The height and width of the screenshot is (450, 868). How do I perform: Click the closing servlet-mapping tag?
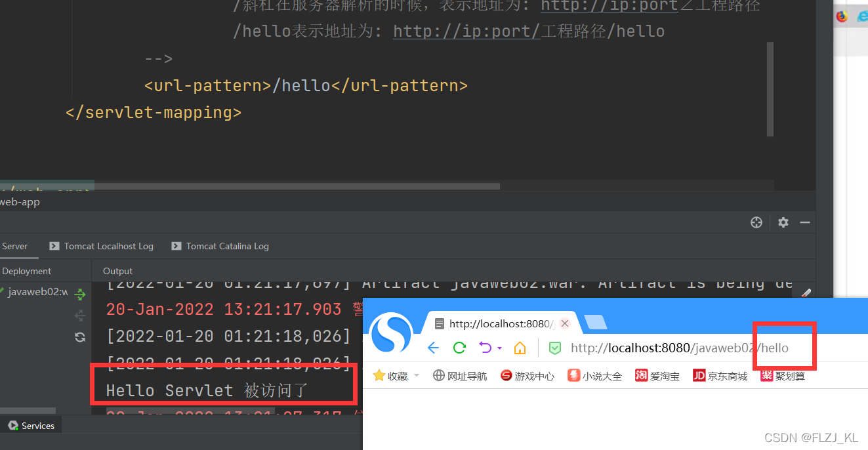tap(154, 112)
